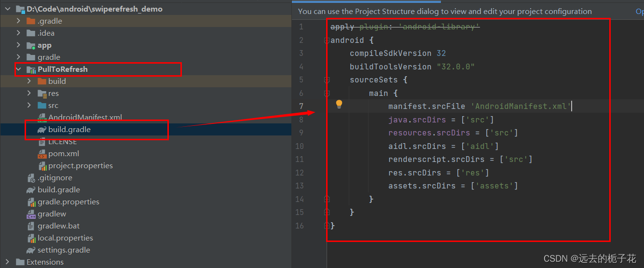Image resolution: width=644 pixels, height=268 pixels.
Task: Expand the res folder chevron
Action: [x=29, y=93]
